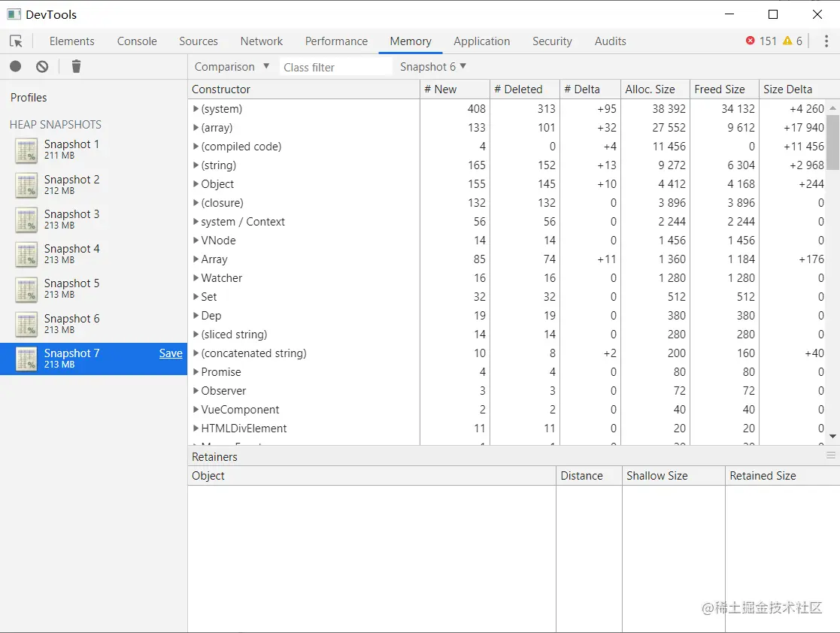Select Snapshot 4 profile icon
Image resolution: width=840 pixels, height=633 pixels.
(26, 254)
